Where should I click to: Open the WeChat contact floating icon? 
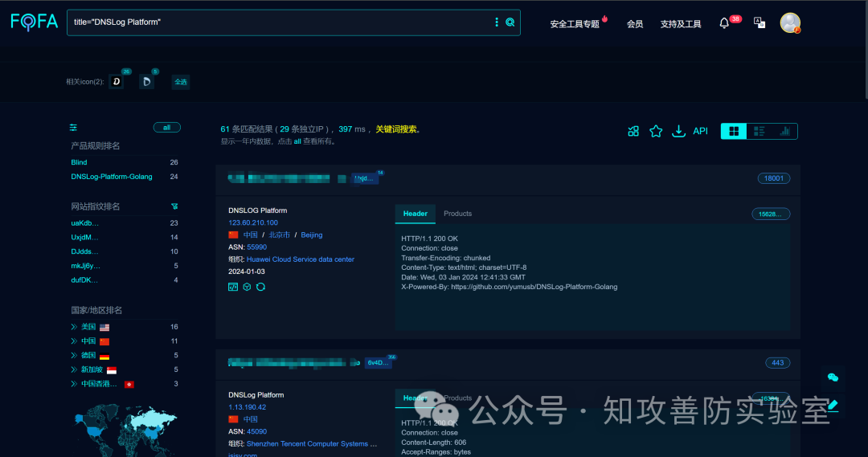833,377
